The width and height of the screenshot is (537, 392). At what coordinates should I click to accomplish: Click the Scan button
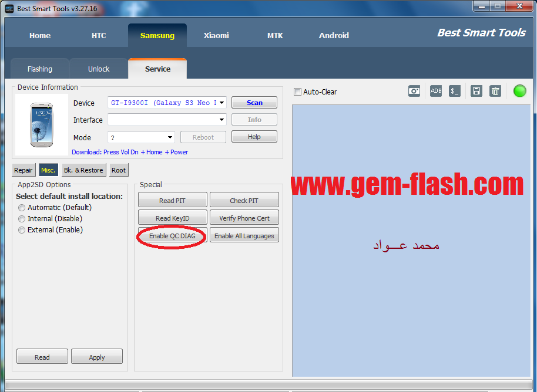254,103
